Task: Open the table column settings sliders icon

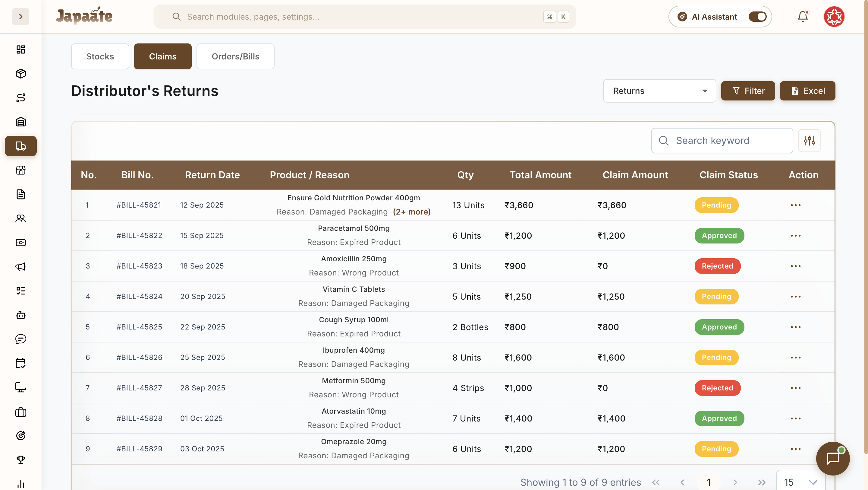Action: coord(810,140)
